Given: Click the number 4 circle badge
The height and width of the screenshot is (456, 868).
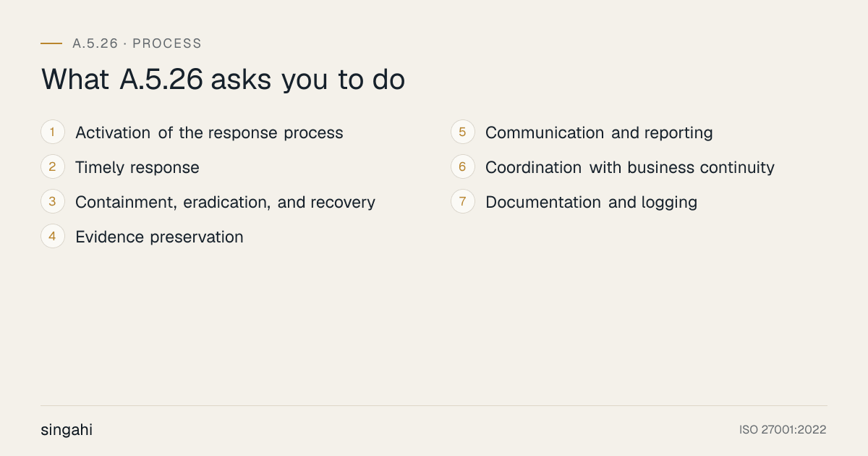Looking at the screenshot, I should click(53, 237).
